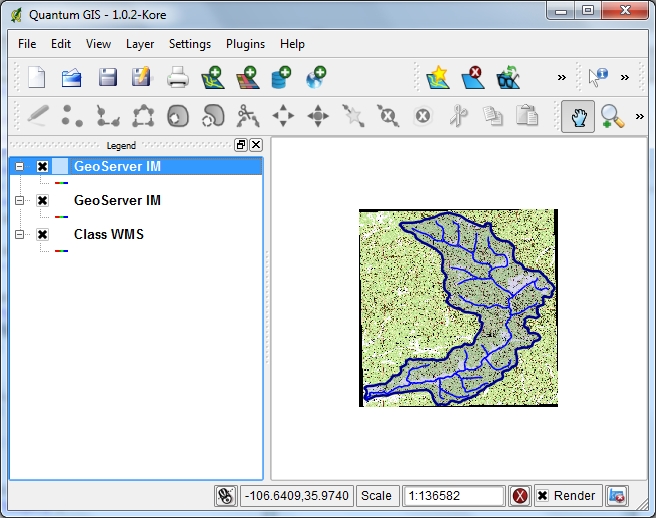Image resolution: width=656 pixels, height=518 pixels.
Task: Open the Settings menu
Action: coord(190,44)
